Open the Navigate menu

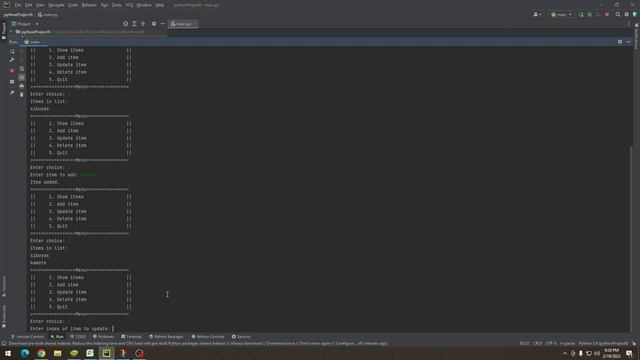click(x=56, y=5)
